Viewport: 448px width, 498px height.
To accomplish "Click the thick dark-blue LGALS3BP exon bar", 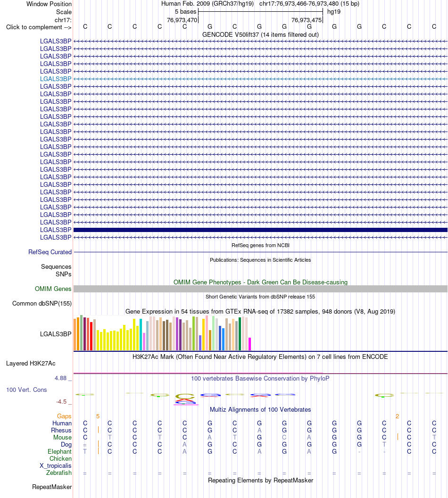I will point(260,230).
